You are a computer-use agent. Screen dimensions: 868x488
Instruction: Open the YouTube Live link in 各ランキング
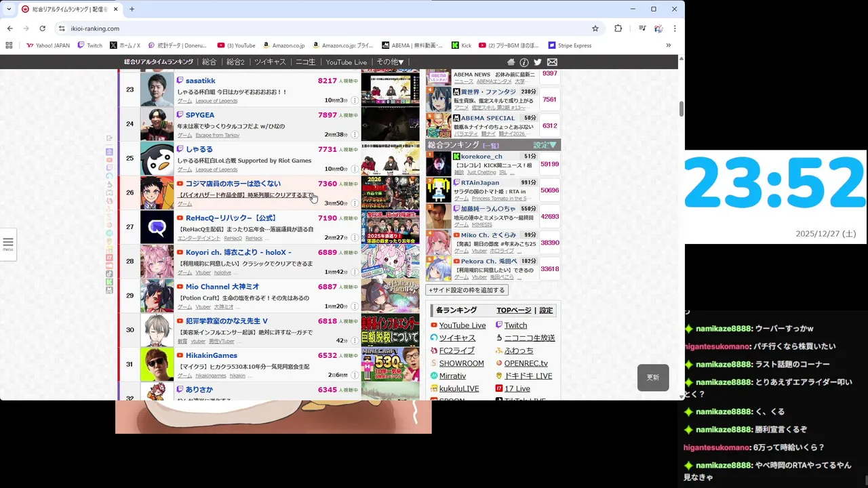point(462,325)
